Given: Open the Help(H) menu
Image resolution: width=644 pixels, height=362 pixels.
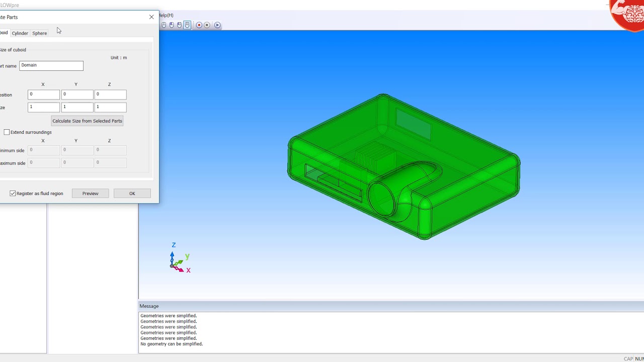Looking at the screenshot, I should tap(166, 16).
